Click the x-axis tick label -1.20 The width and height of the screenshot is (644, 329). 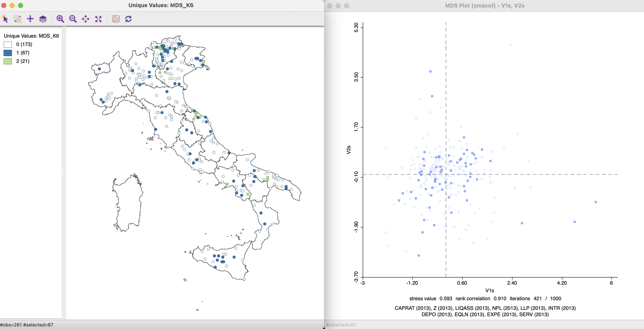click(x=412, y=283)
